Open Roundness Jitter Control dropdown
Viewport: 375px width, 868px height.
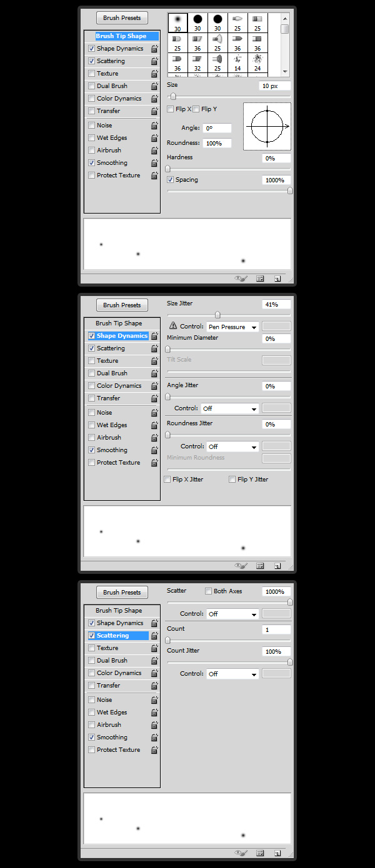[232, 446]
